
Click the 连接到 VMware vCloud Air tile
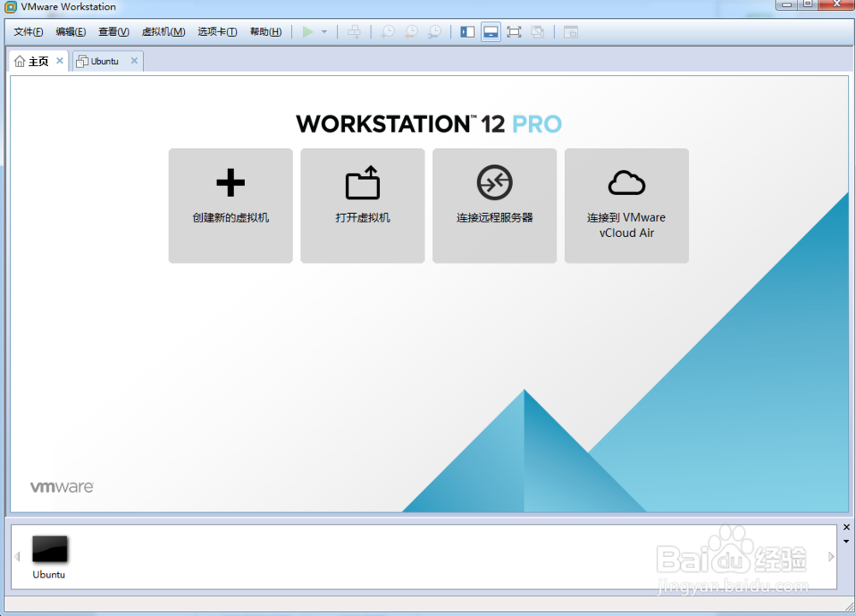click(x=626, y=205)
